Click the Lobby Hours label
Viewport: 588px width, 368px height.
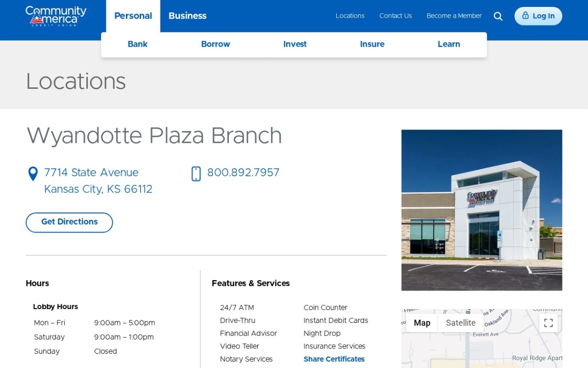[55, 307]
